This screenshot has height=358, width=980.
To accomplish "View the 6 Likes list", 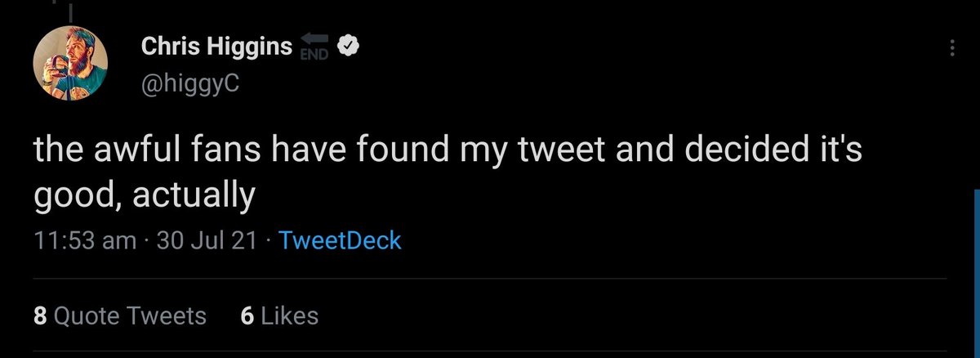I will pyautogui.click(x=279, y=315).
